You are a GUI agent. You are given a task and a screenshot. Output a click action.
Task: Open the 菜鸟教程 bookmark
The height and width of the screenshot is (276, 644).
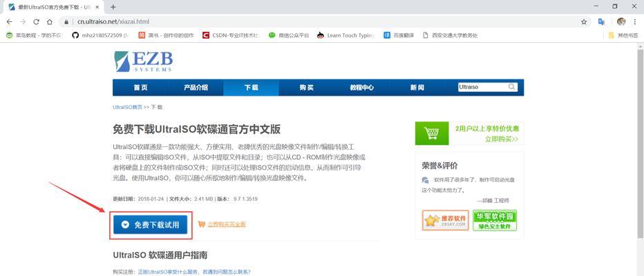click(34, 35)
